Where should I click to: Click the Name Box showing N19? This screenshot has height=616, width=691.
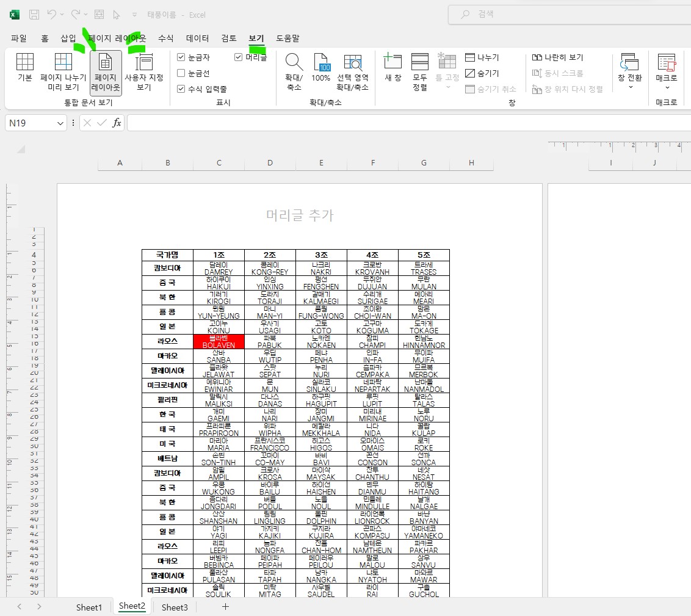[x=31, y=123]
